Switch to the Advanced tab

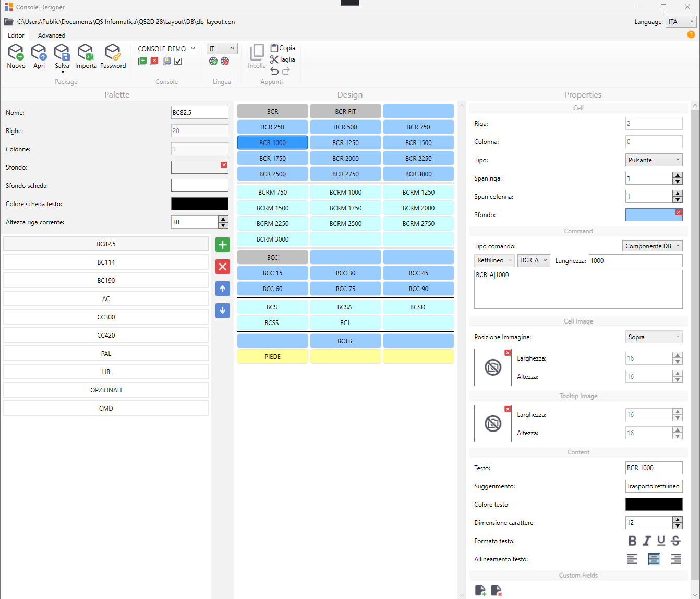pos(52,35)
